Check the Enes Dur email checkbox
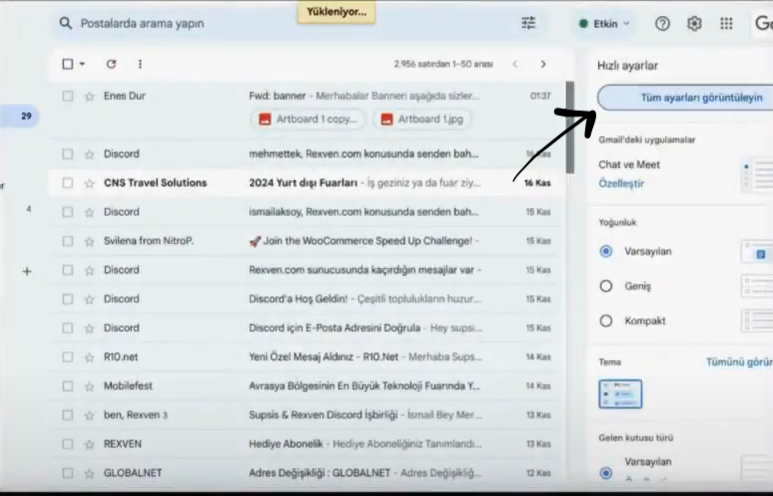 pyautogui.click(x=68, y=96)
